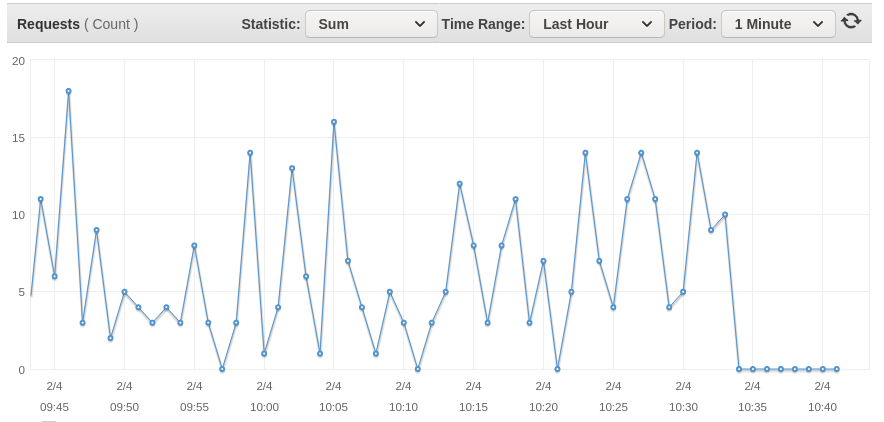Image resolution: width=884 pixels, height=422 pixels.
Task: Select the data point of 16 at 10:05
Action: tap(334, 122)
